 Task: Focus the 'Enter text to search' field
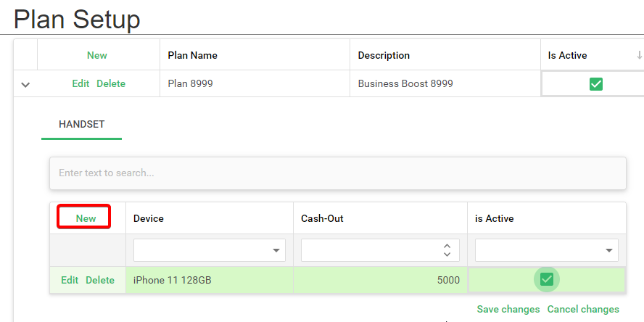337,173
